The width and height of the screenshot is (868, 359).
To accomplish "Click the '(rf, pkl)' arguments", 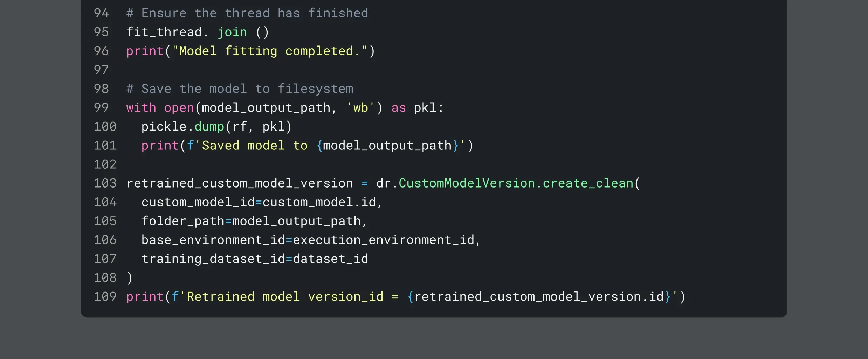I will pos(259,127).
